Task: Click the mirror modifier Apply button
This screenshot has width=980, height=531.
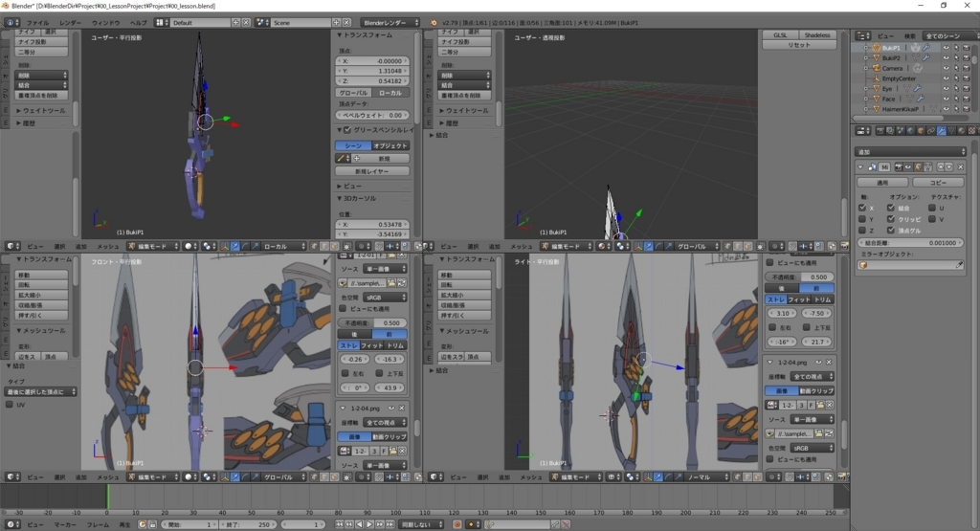Action: click(x=882, y=183)
